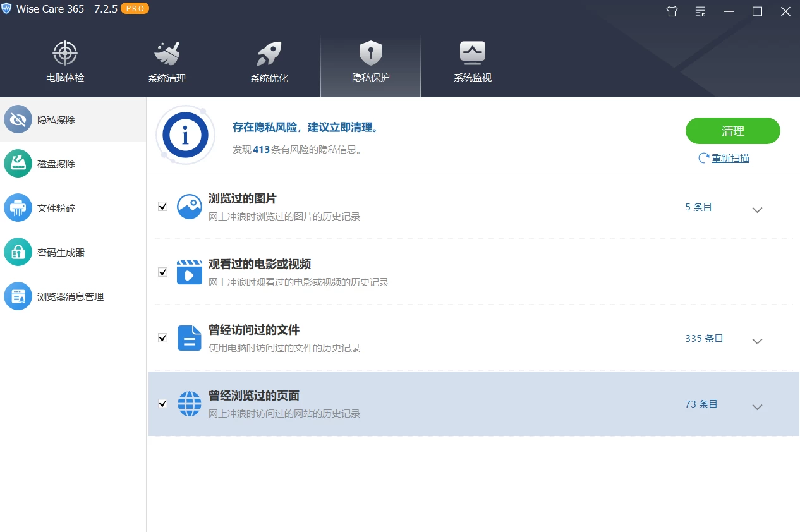
Task: Click the green 清理 button
Action: (733, 131)
